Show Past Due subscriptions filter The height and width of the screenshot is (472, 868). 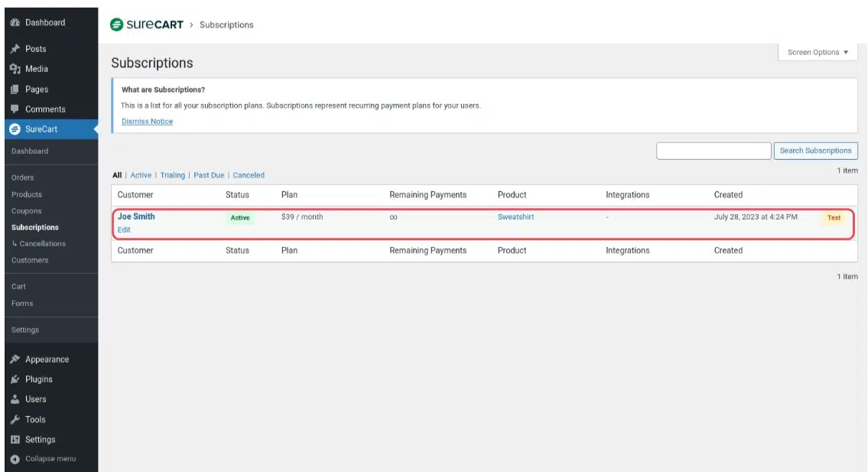(x=209, y=175)
